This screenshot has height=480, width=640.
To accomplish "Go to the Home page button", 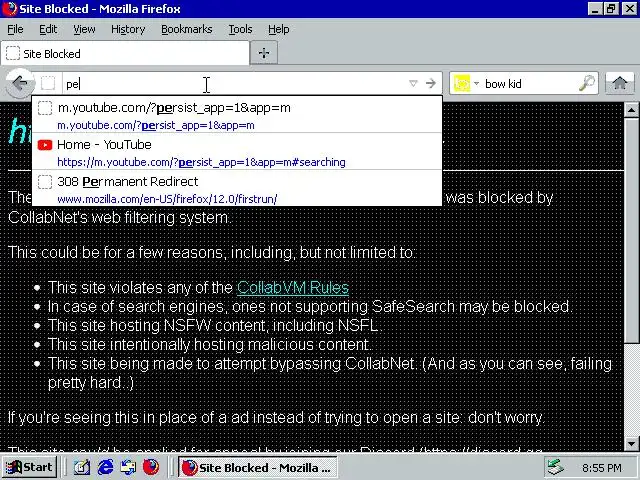I will (x=620, y=83).
